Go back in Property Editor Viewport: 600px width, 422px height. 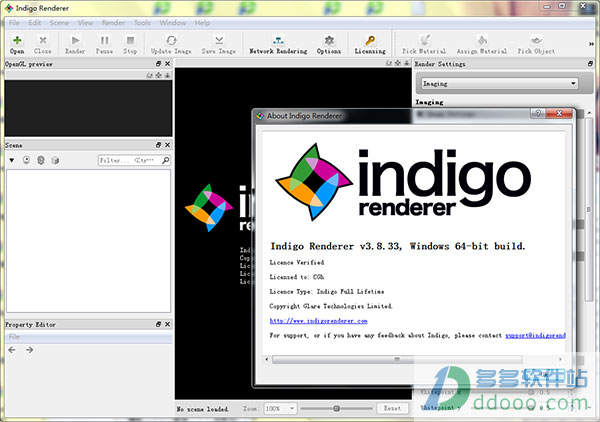coord(12,350)
